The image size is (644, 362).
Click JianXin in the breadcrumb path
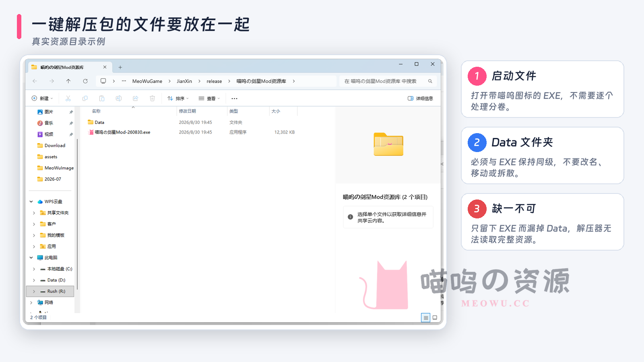pyautogui.click(x=184, y=81)
